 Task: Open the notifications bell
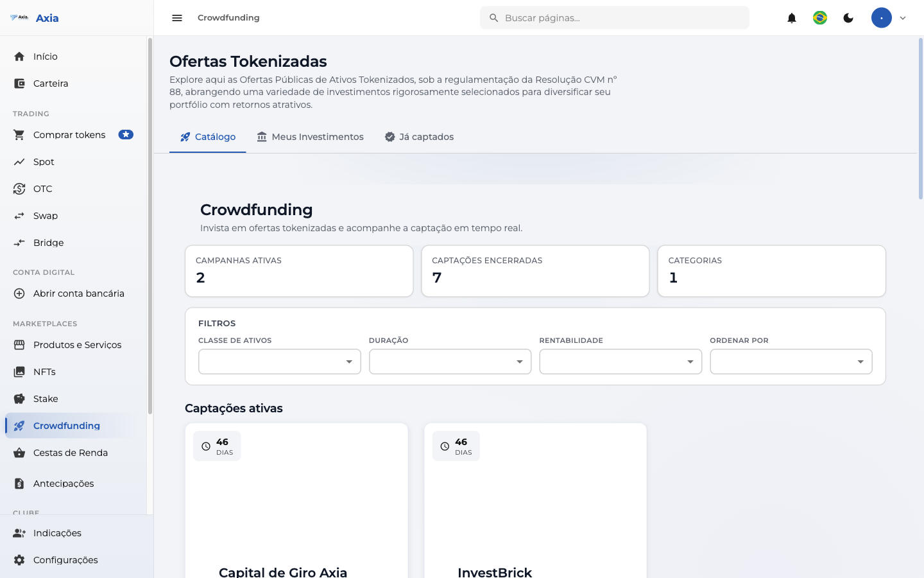[792, 18]
